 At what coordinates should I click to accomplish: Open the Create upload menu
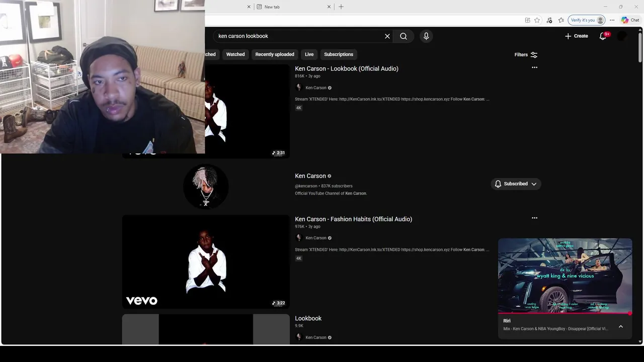(577, 36)
